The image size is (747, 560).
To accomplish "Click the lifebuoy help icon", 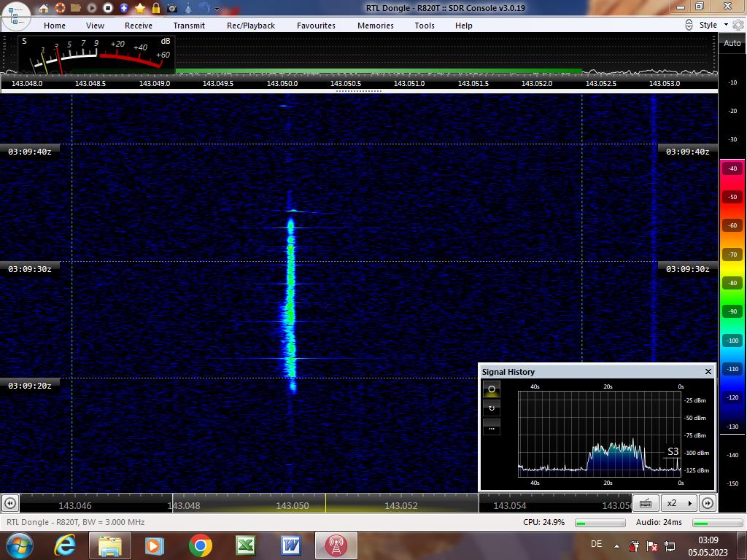I will [60, 7].
